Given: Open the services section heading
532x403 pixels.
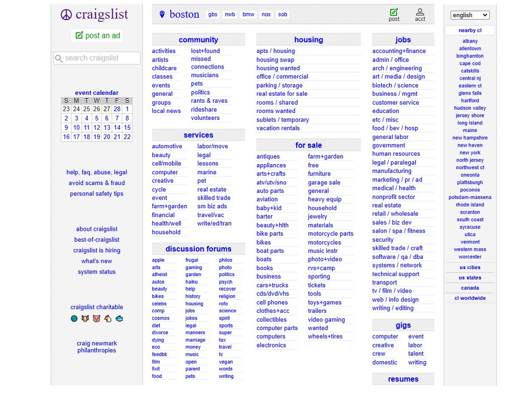Looking at the screenshot, I should (198, 135).
